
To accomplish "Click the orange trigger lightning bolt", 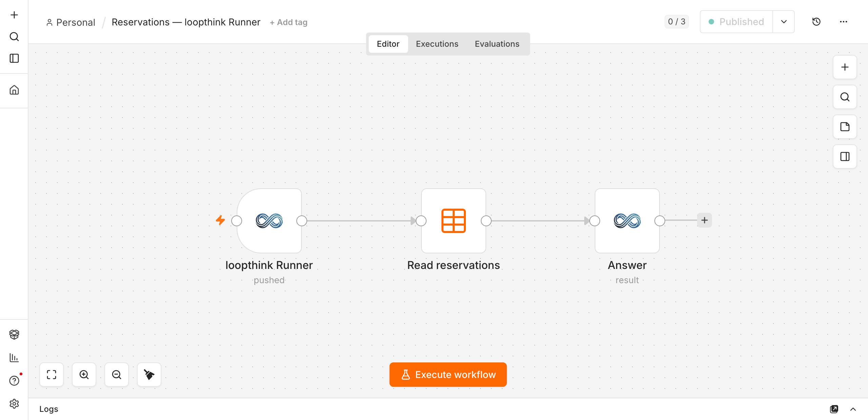I will coord(220,220).
